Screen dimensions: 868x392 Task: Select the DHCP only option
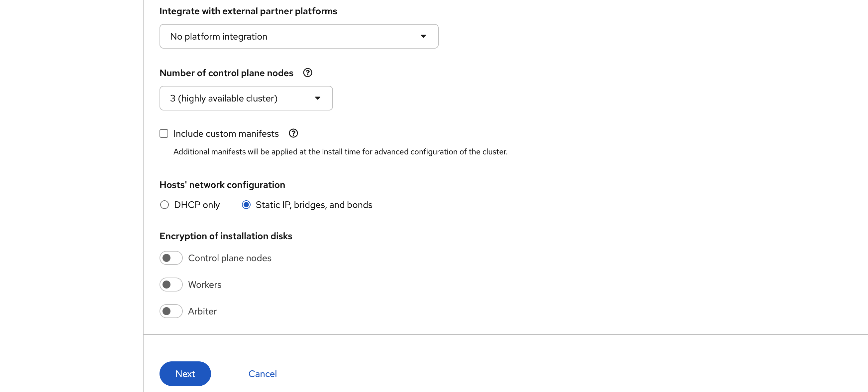(x=164, y=204)
